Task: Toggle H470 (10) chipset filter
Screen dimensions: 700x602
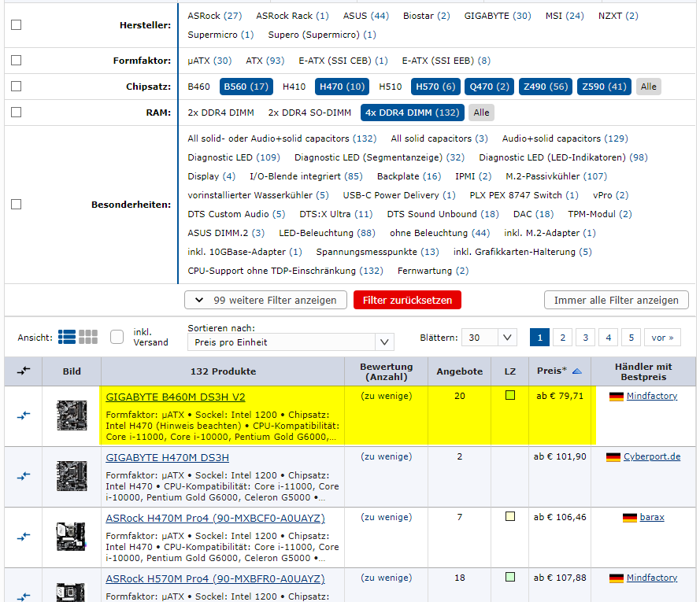Action: (x=342, y=87)
